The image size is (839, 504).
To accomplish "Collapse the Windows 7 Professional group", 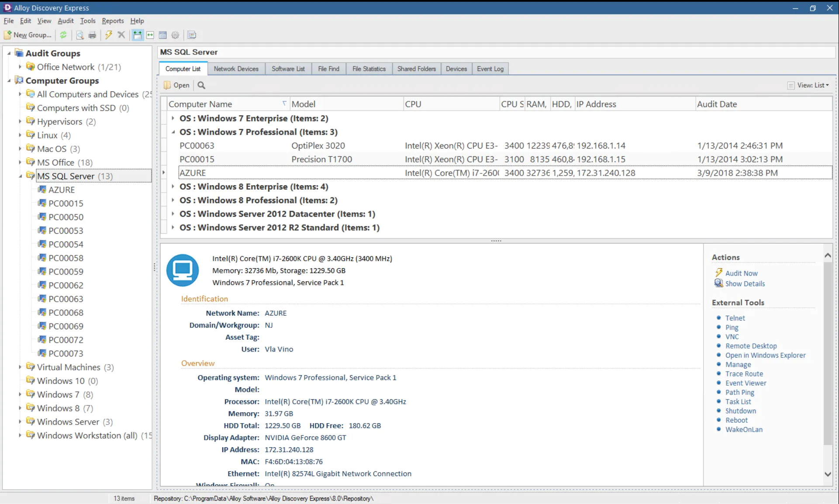I will pos(173,132).
